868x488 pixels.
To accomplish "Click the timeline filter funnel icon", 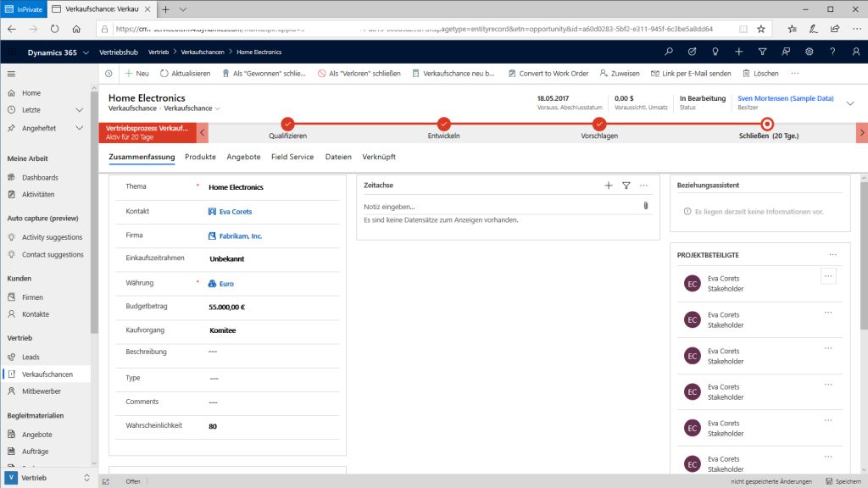I will [x=626, y=185].
